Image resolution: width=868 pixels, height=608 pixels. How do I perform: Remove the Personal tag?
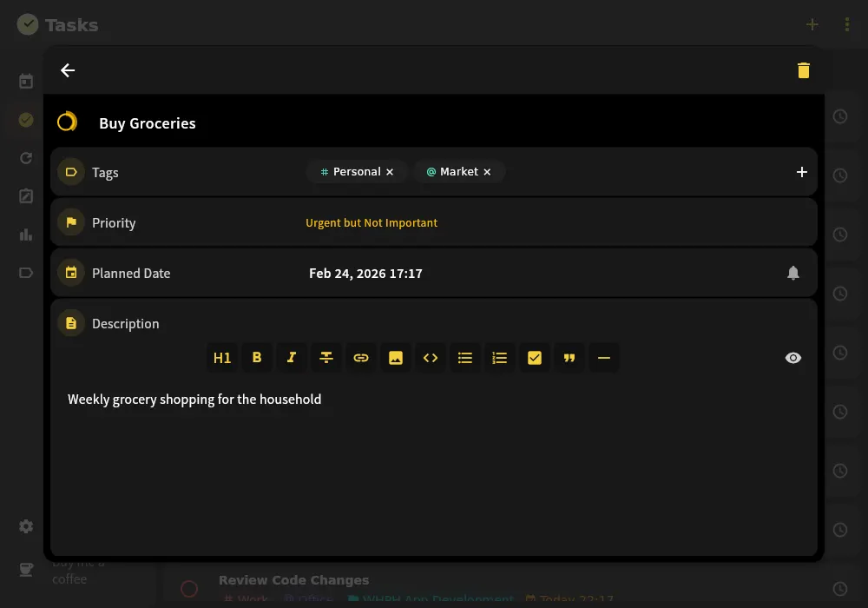[390, 172]
